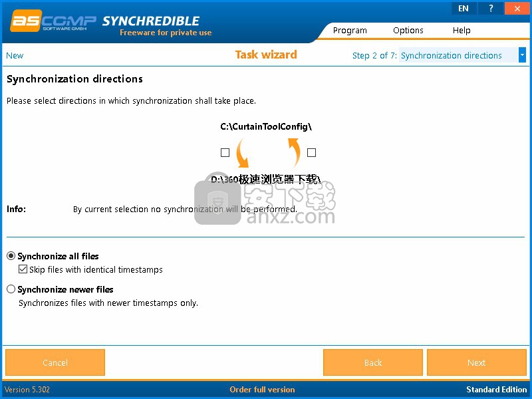Select Synchronize all files option
Screen dimensions: 532x399
[53, 256]
